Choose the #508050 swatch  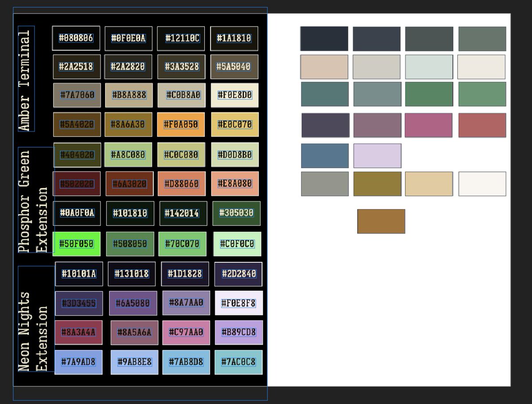[130, 244]
